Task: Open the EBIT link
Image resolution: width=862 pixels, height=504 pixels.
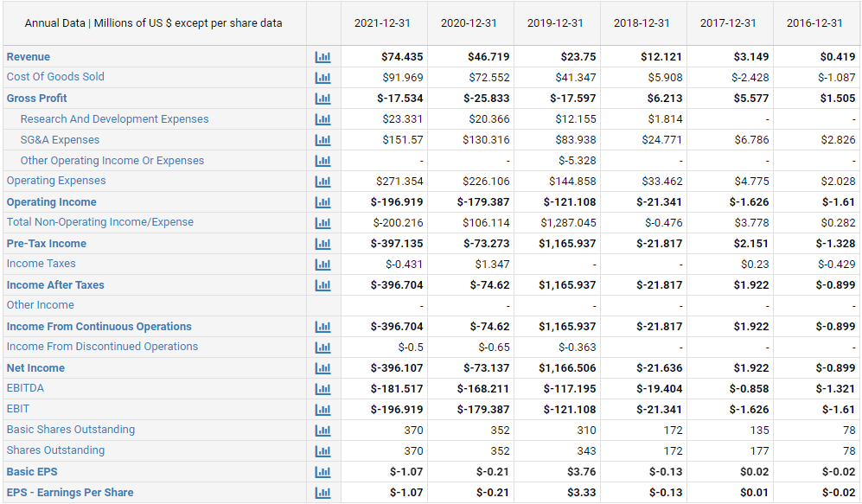Action: pyautogui.click(x=18, y=409)
